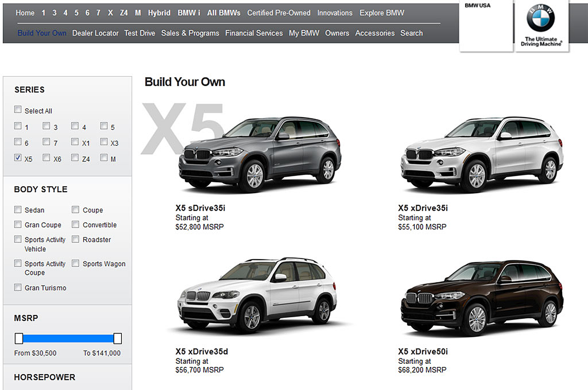Click the BMW USA box

pos(486,26)
